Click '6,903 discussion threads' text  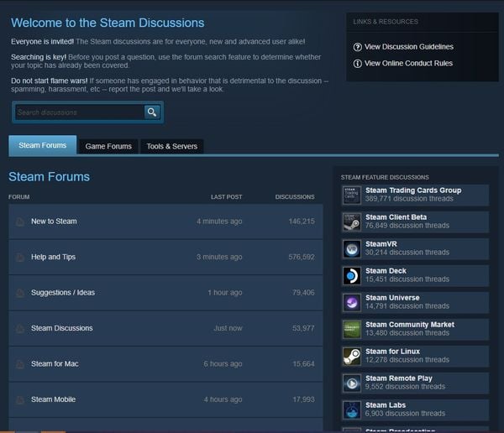[x=406, y=414]
